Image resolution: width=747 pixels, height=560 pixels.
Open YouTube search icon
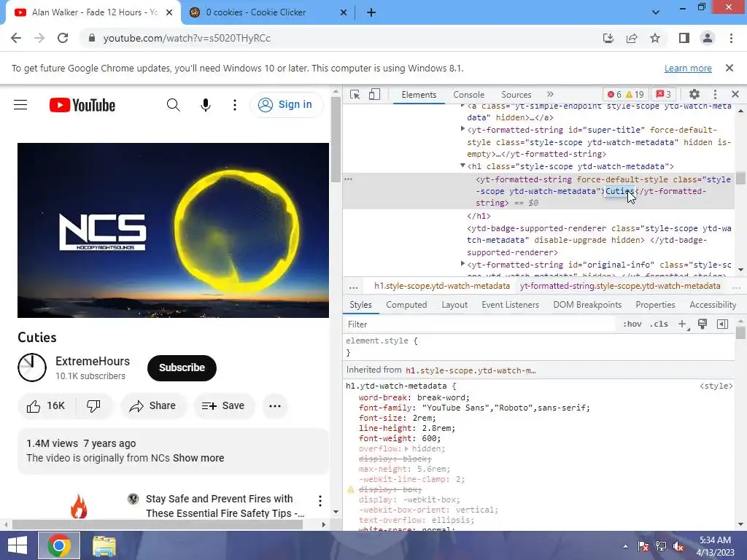coord(174,105)
